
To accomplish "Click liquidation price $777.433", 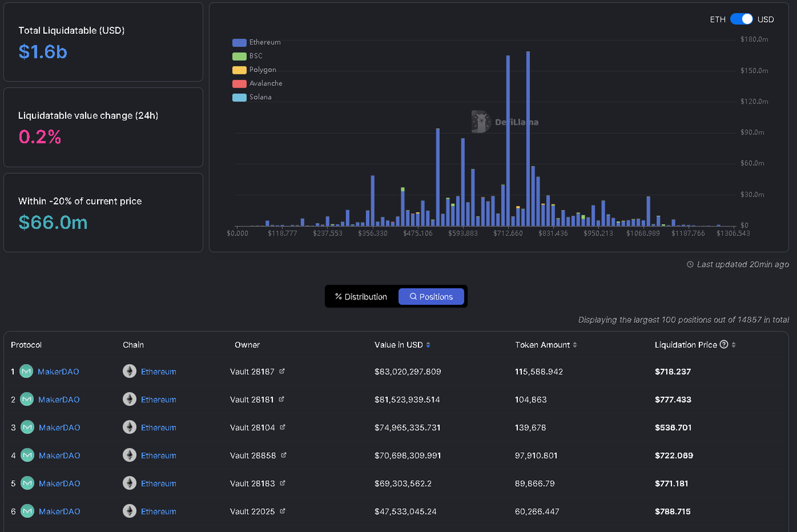I will pos(673,400).
